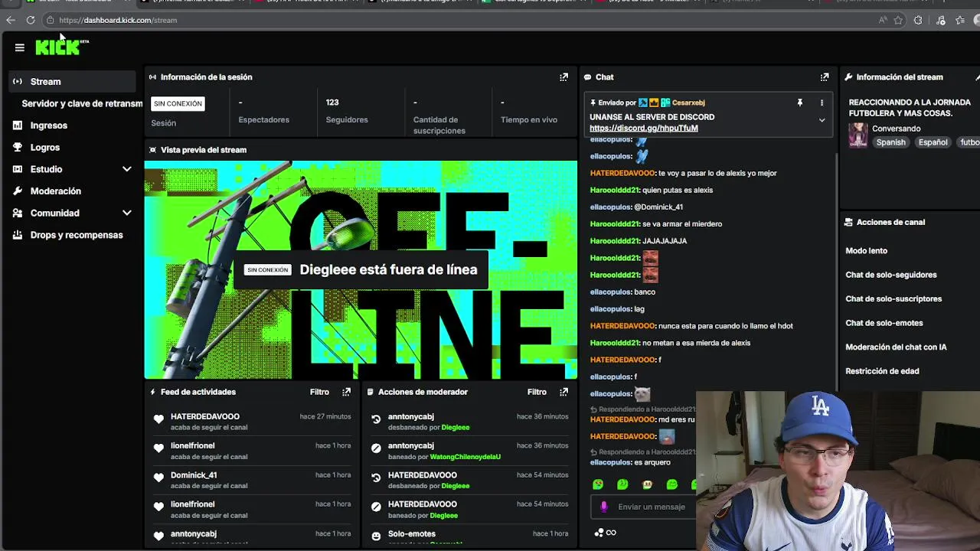This screenshot has width=980, height=551.
Task: Expand the Estudio sidebar section
Action: tap(127, 169)
